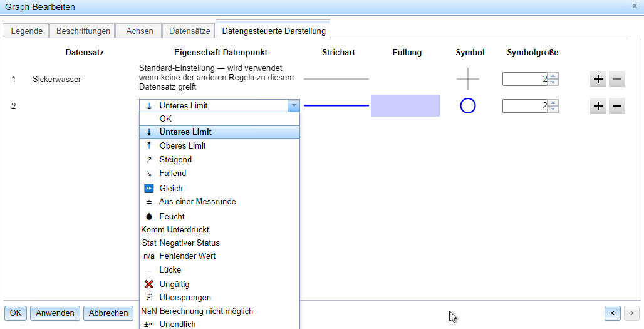Click the blue Strichart line in row 2
Image resolution: width=644 pixels, height=329 pixels.
[336, 105]
